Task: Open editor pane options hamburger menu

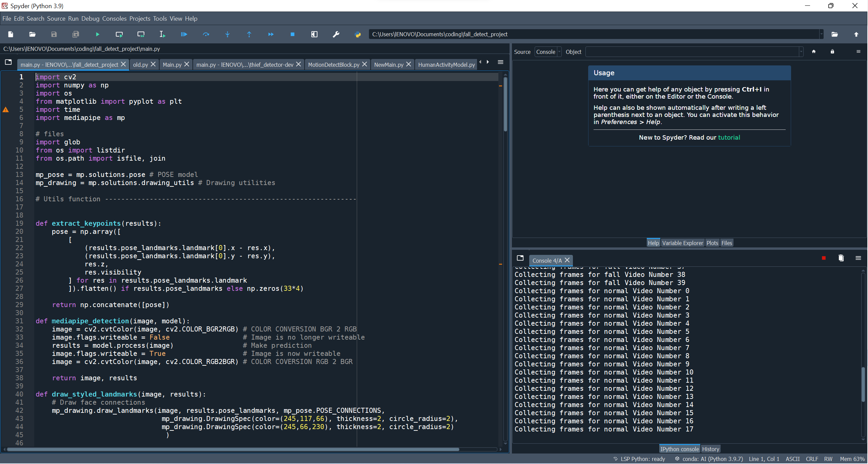Action: pyautogui.click(x=500, y=62)
